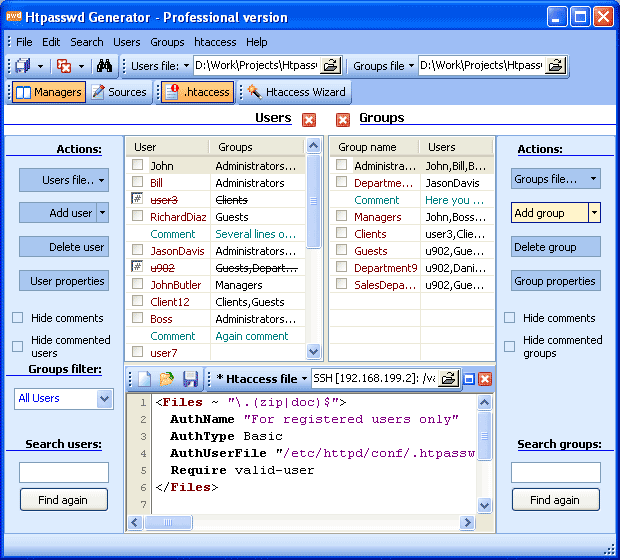The height and width of the screenshot is (560, 620).
Task: Close the Users panel with red X
Action: pyautogui.click(x=309, y=119)
